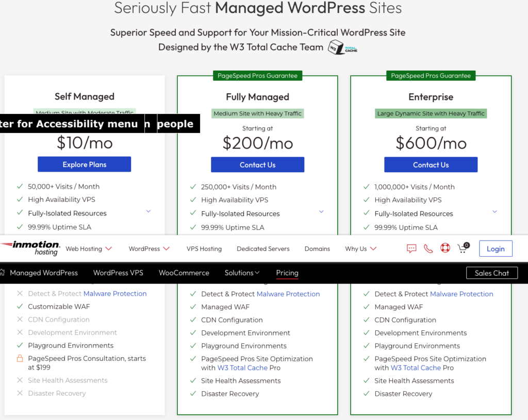The width and height of the screenshot is (528, 420).
Task: Open the live chat speech bubble icon
Action: [411, 248]
